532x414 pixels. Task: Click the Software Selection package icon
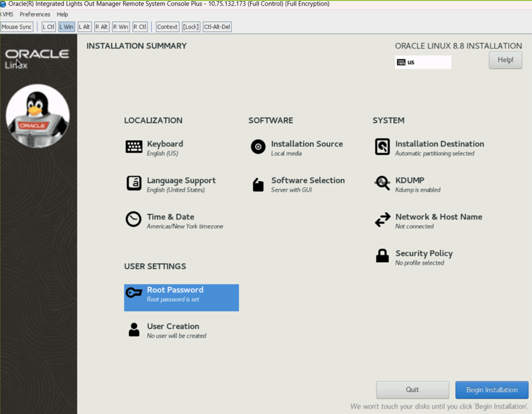pos(258,184)
